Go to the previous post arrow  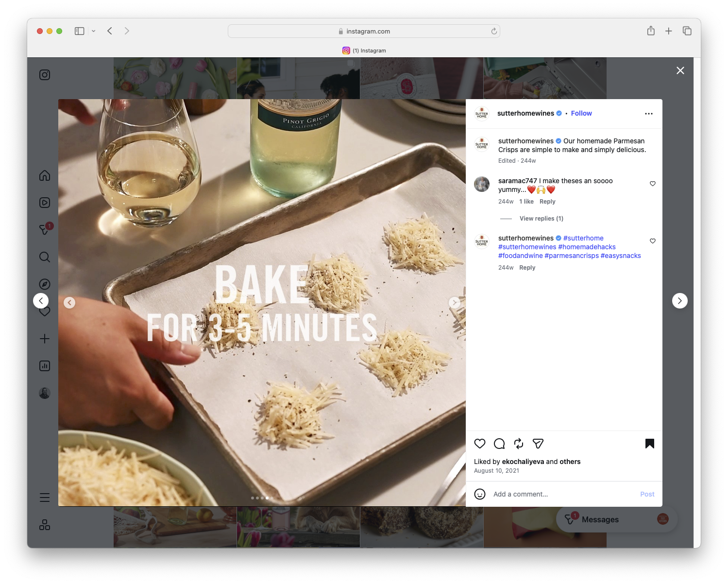[41, 301]
